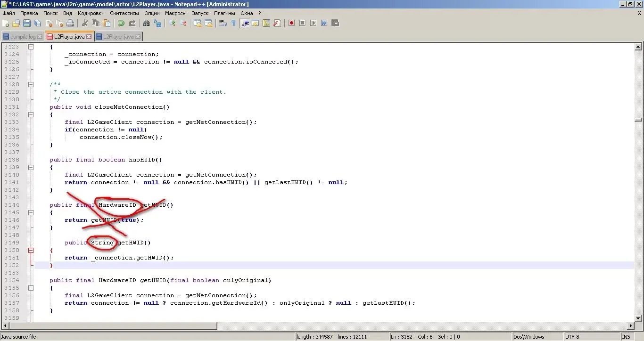The height and width of the screenshot is (341, 644).
Task: Play back the recorded macro
Action: 314,23
